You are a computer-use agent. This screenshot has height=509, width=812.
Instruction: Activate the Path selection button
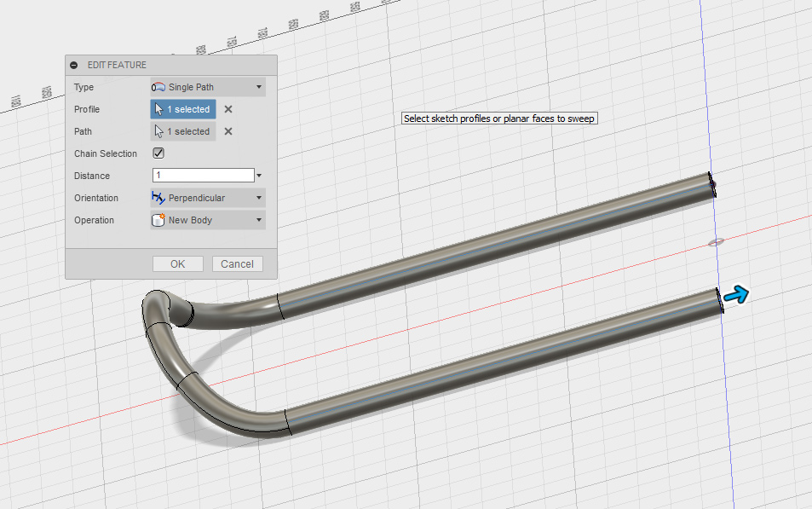pyautogui.click(x=183, y=131)
